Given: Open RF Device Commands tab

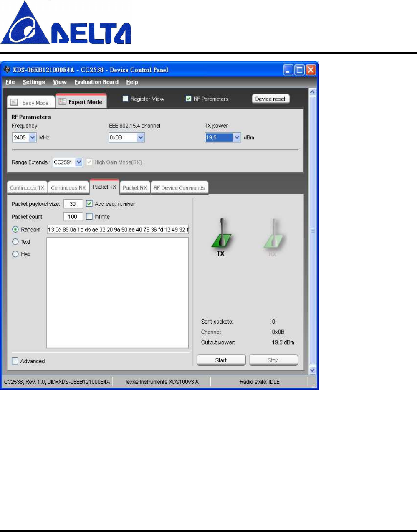Looking at the screenshot, I should [x=179, y=188].
